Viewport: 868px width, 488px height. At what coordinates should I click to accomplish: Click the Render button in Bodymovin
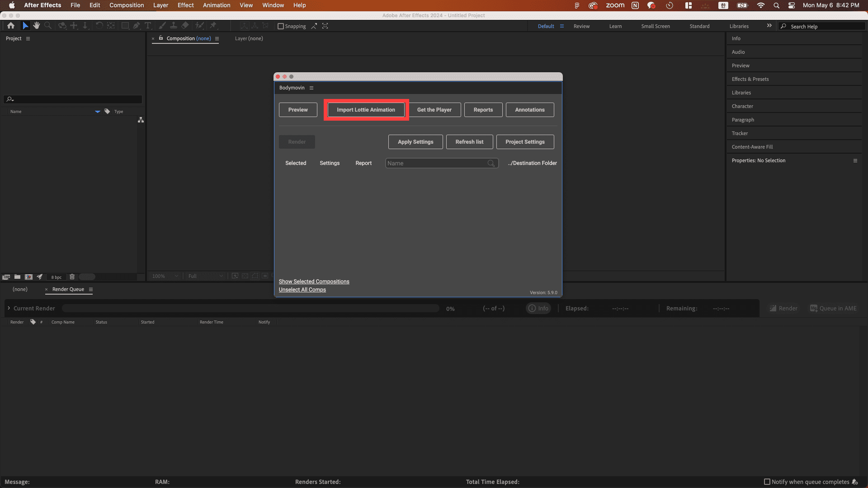297,141
